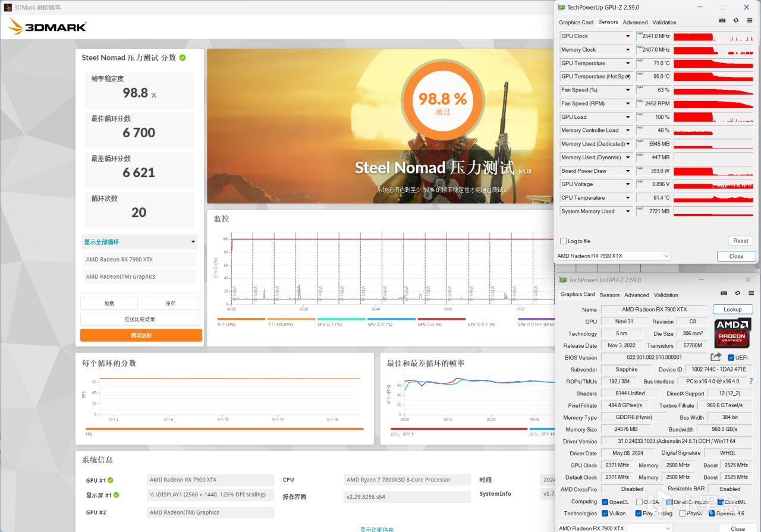The height and width of the screenshot is (532, 761).
Task: Click the Close button in GPU-Z Sensors window
Action: (736, 256)
